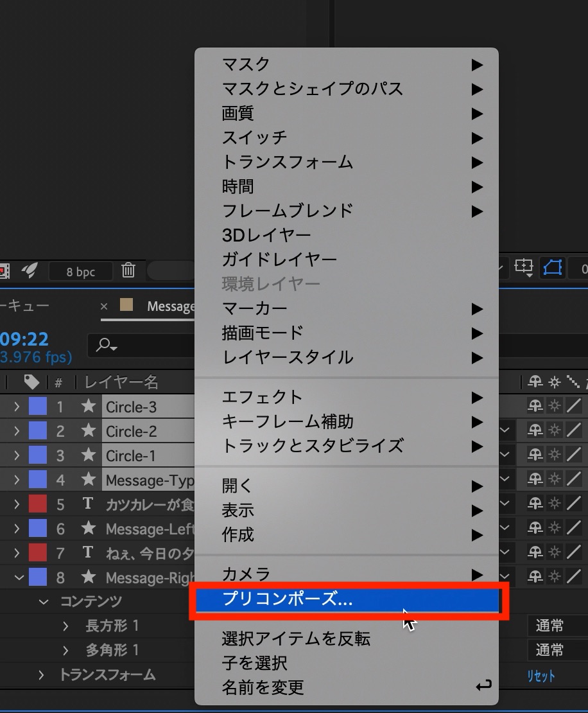Open the キーフレーム補助 submenu
Image resolution: width=588 pixels, height=713 pixels.
point(346,422)
